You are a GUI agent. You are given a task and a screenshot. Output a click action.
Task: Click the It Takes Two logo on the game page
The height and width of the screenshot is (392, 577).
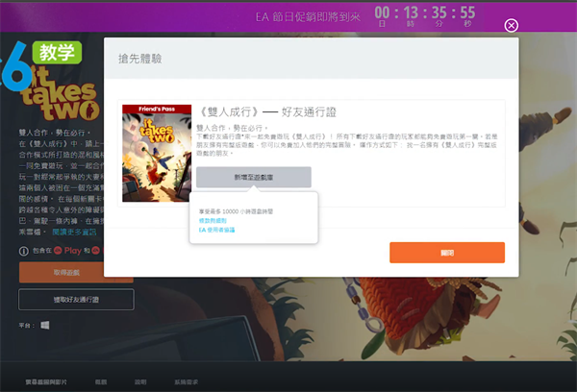tap(60, 93)
